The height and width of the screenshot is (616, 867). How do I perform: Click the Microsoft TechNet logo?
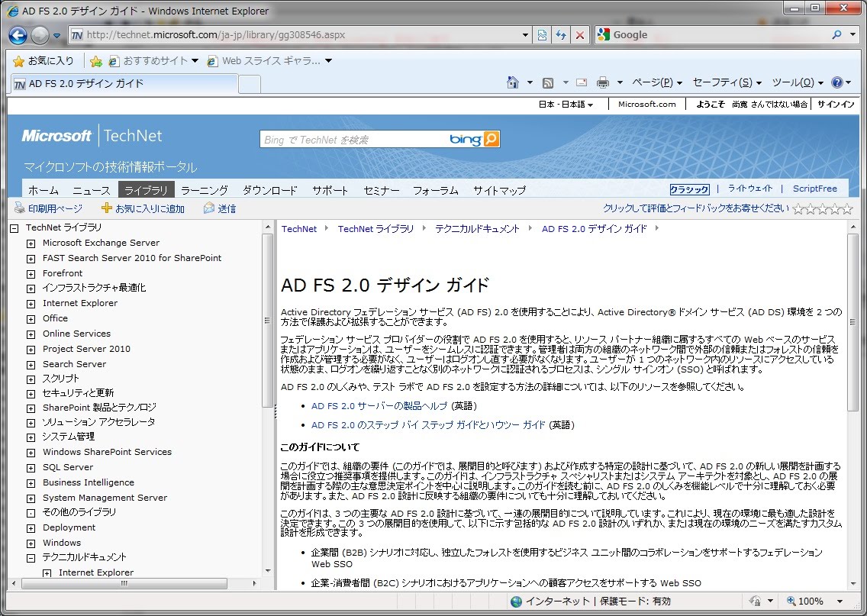coord(92,135)
